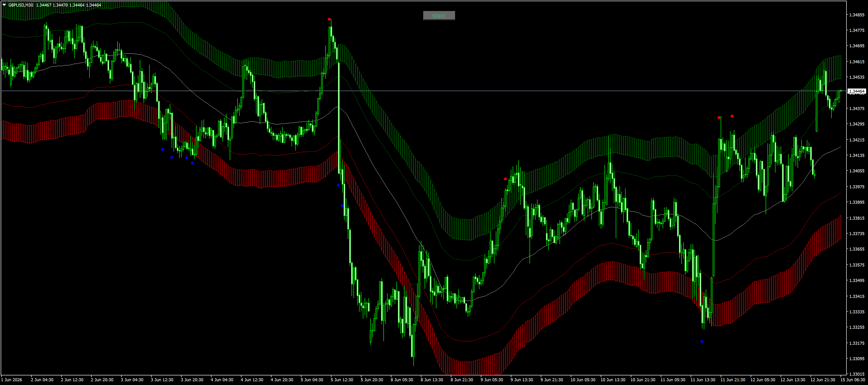Click the price axis label 1.33815
868x385 pixels.
pos(857,218)
